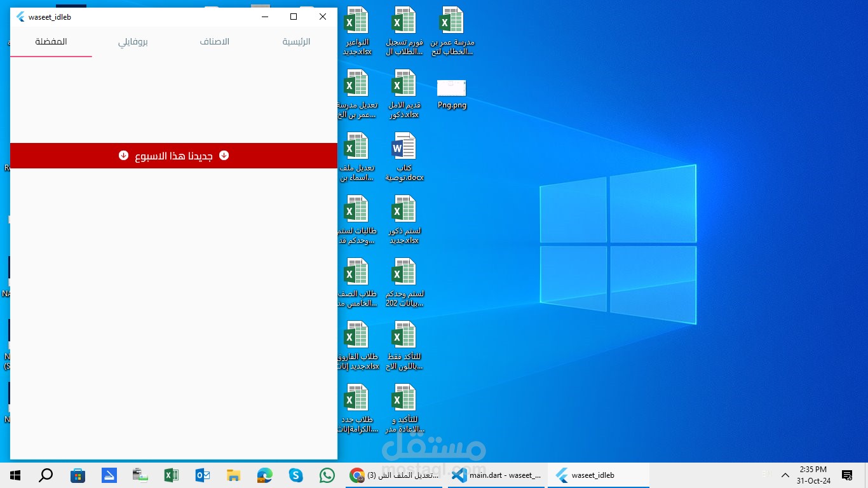Open فورم تسجيل الطلاب Excel file
This screenshot has width=868, height=488.
tap(404, 31)
